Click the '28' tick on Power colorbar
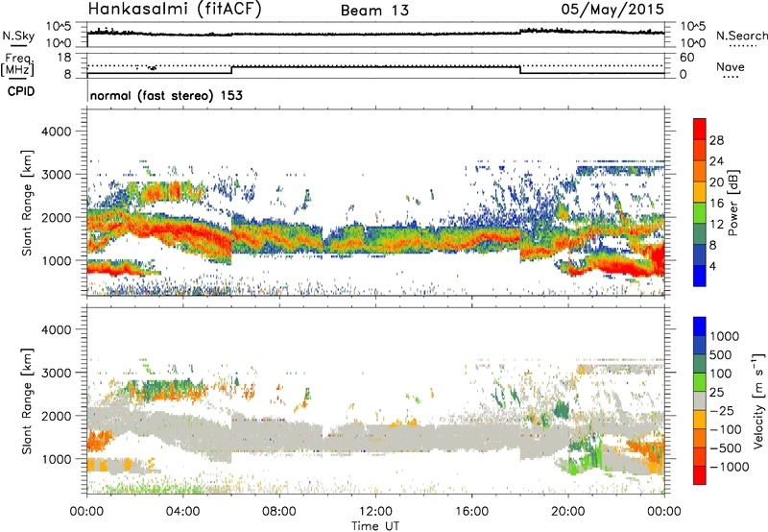 716,140
